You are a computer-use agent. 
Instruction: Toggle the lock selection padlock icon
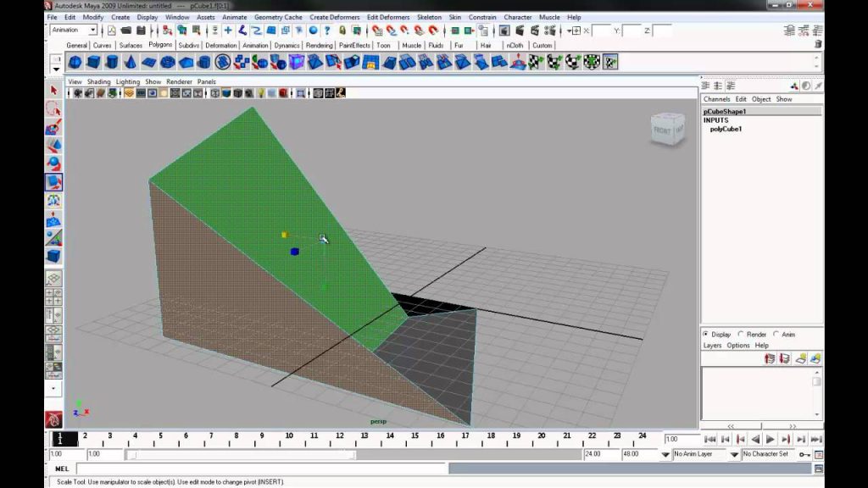[342, 30]
